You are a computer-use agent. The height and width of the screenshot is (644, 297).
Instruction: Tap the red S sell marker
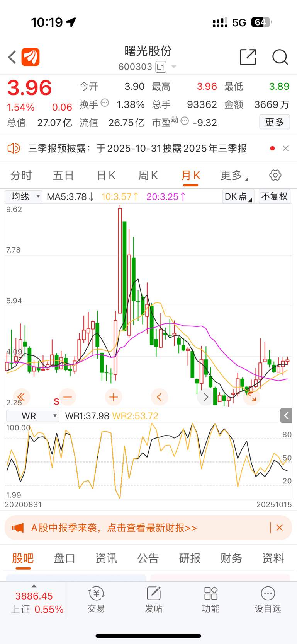coord(56,401)
